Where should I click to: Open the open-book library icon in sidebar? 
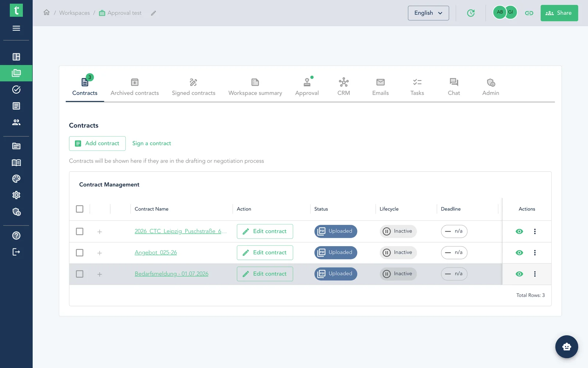click(16, 163)
